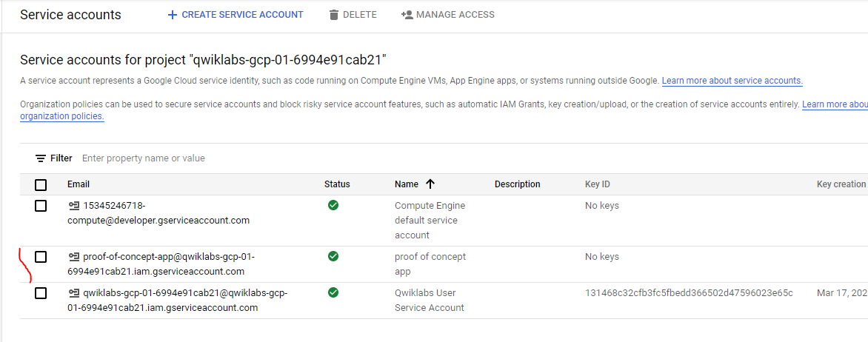Click the plus icon for Create Service Account

[173, 15]
